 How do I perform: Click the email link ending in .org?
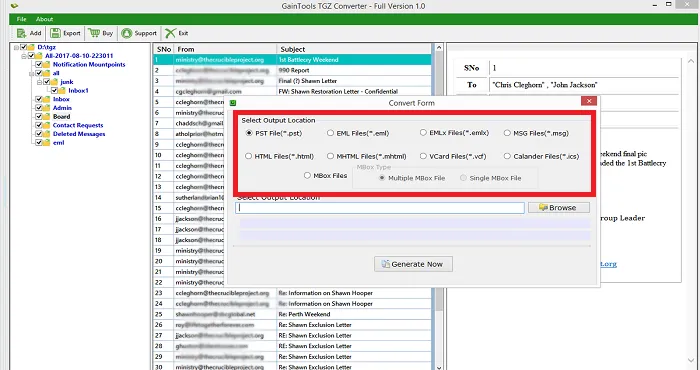click(608, 264)
